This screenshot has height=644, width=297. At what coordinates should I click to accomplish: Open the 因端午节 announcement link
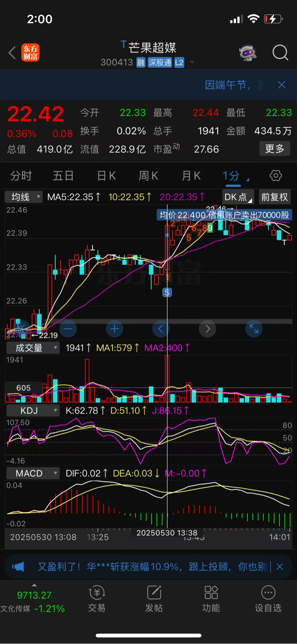(235, 85)
